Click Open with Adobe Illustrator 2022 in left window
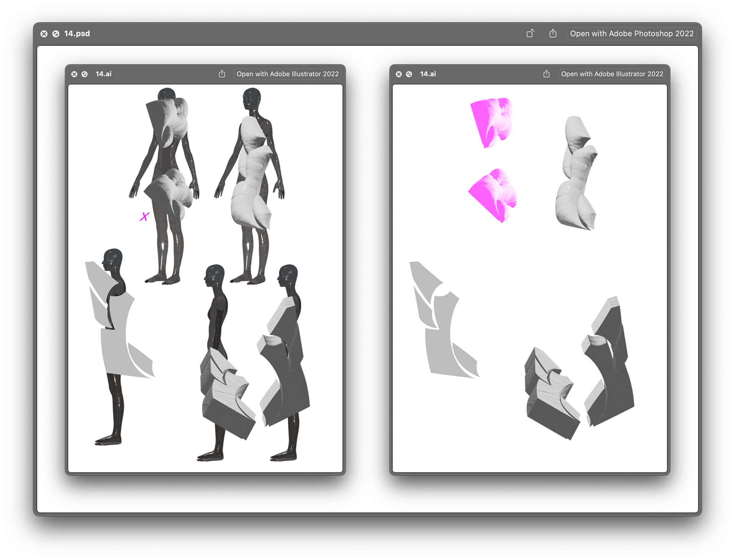The width and height of the screenshot is (735, 560). pyautogui.click(x=287, y=74)
